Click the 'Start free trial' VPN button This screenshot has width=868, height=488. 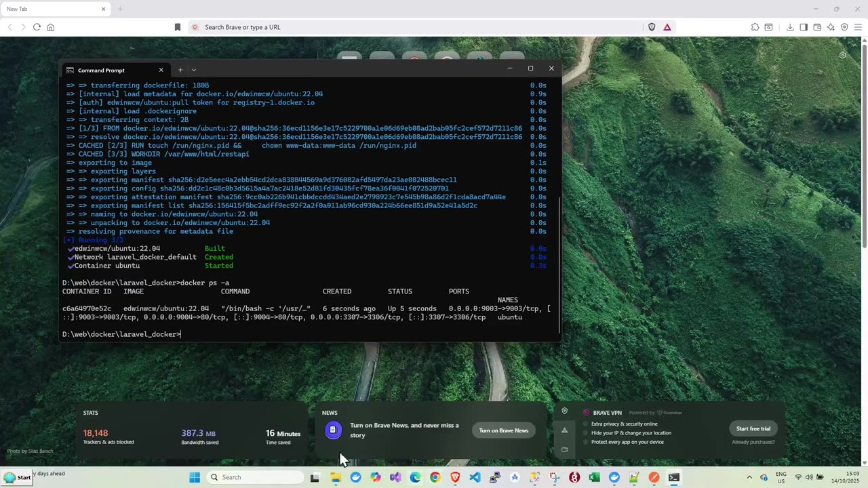(x=753, y=428)
